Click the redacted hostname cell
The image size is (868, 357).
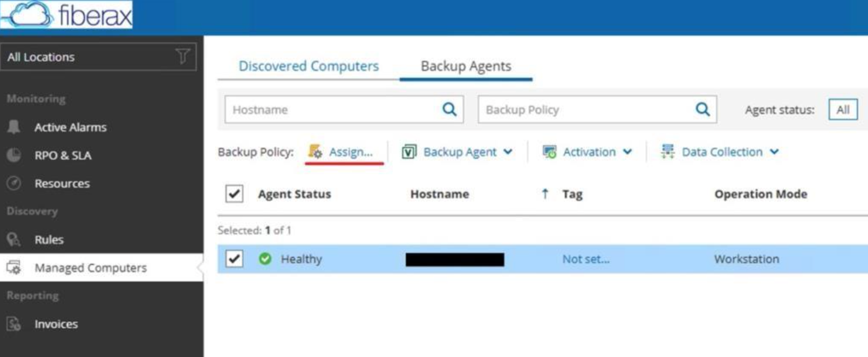[x=454, y=259]
